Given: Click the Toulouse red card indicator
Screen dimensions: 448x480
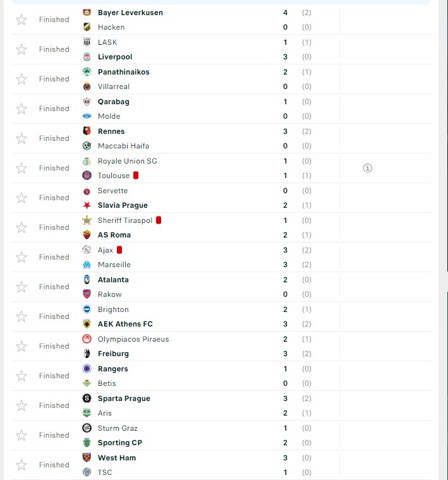Looking at the screenshot, I should coord(136,176).
